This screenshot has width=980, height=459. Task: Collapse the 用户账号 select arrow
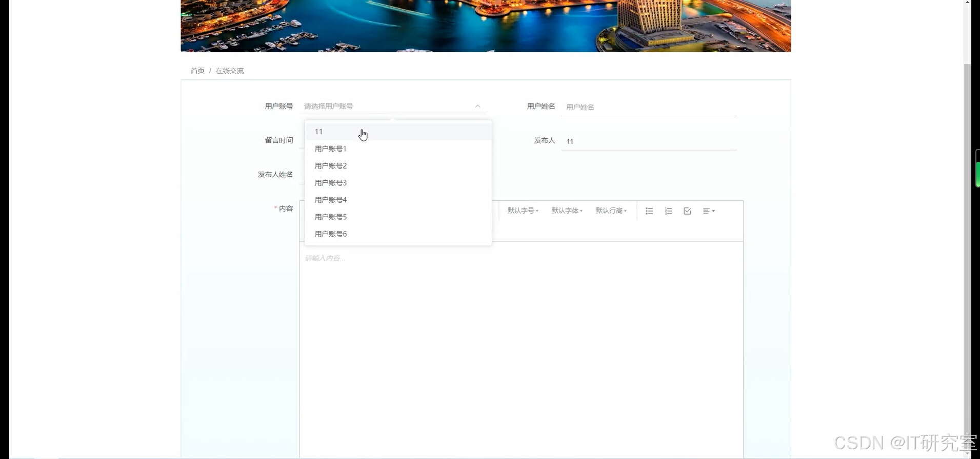pyautogui.click(x=477, y=106)
